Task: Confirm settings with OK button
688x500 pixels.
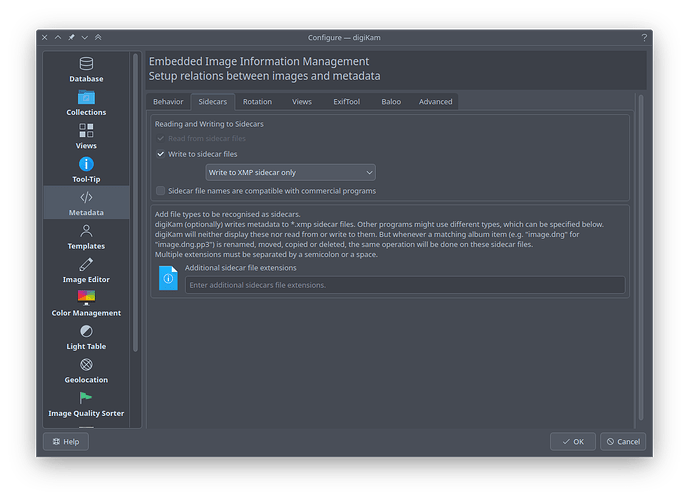Action: [573, 442]
